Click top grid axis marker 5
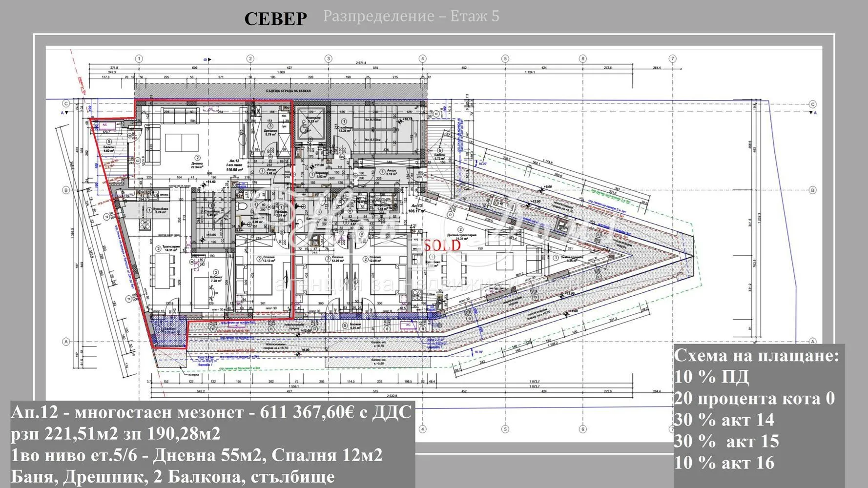The height and width of the screenshot is (488, 868). click(x=505, y=59)
